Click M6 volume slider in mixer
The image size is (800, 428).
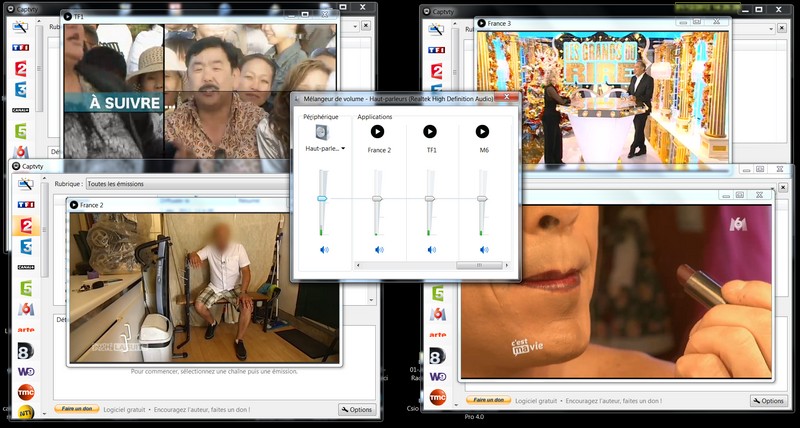pyautogui.click(x=482, y=198)
